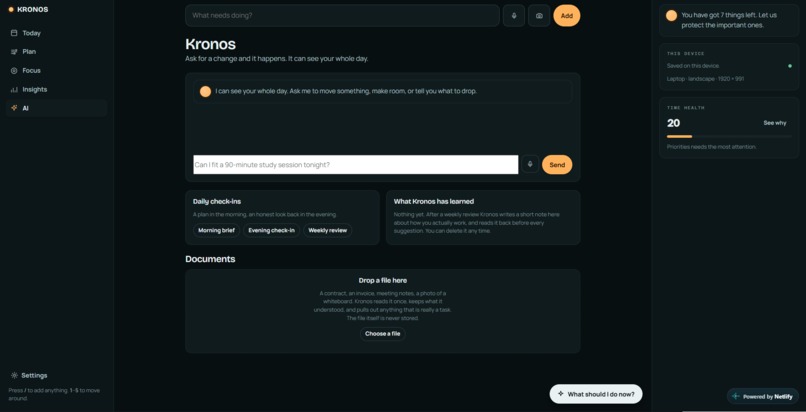Open the Weekly review
The height and width of the screenshot is (412, 806).
[x=327, y=230]
